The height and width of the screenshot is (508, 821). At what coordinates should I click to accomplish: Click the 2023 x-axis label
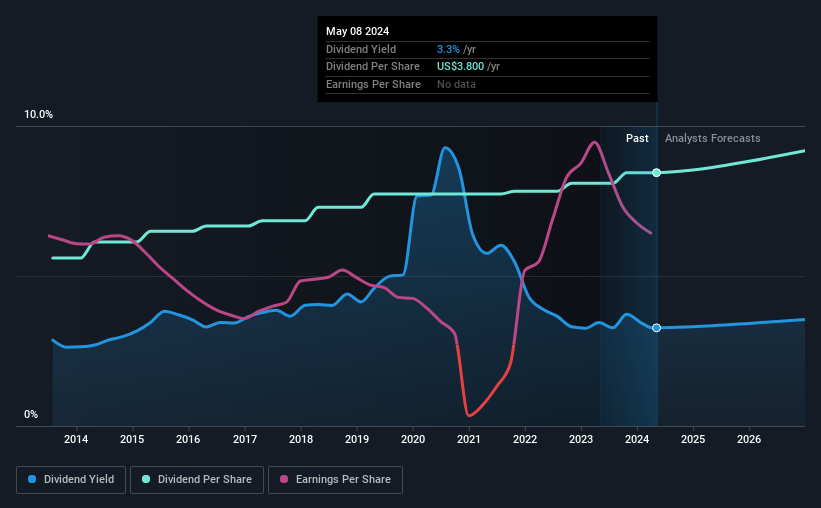pos(581,439)
